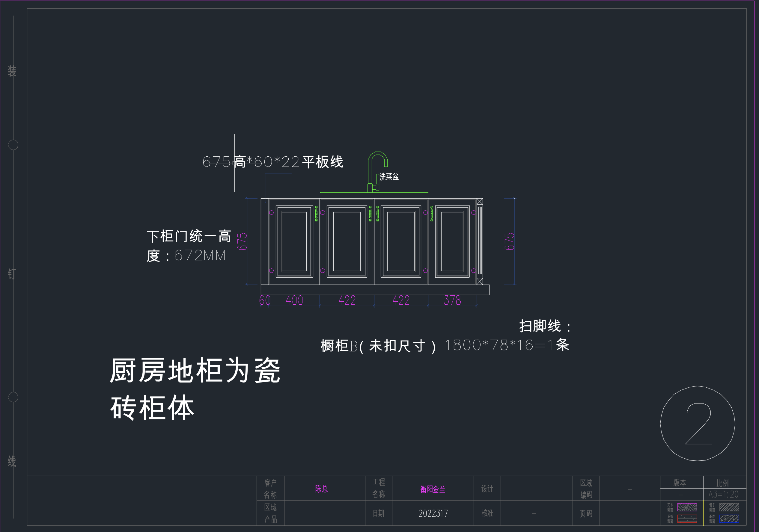Select the cabinet door above the 400 dimension

point(294,241)
